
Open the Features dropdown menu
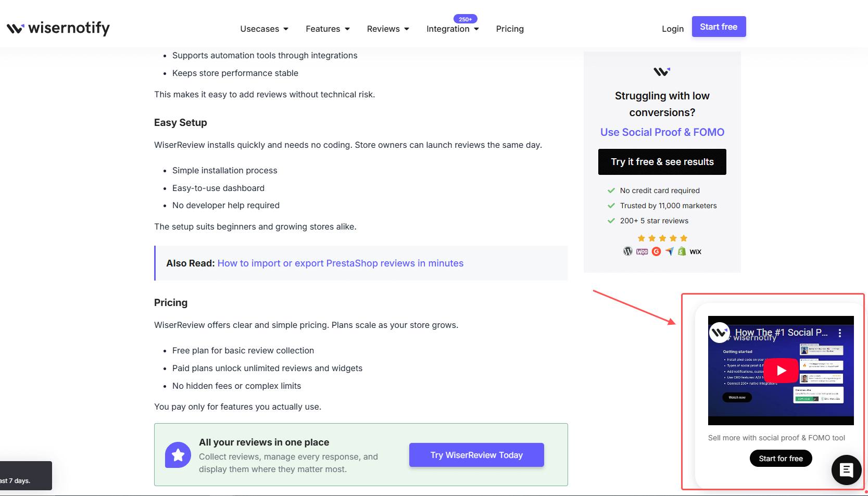coord(327,29)
